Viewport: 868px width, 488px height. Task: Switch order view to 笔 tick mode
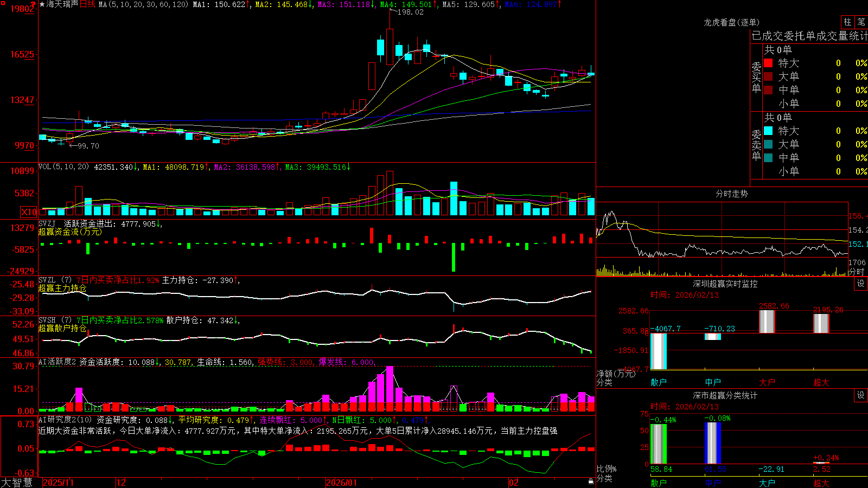[x=861, y=22]
